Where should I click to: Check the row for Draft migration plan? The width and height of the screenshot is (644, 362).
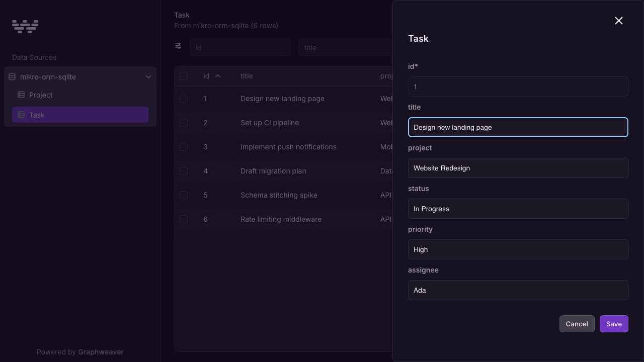[x=184, y=171]
